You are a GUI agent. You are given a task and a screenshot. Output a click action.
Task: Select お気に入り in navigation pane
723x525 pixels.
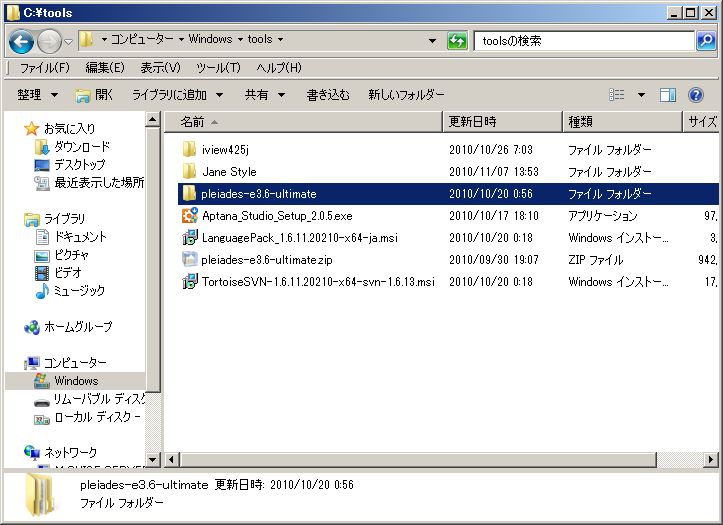tap(69, 129)
